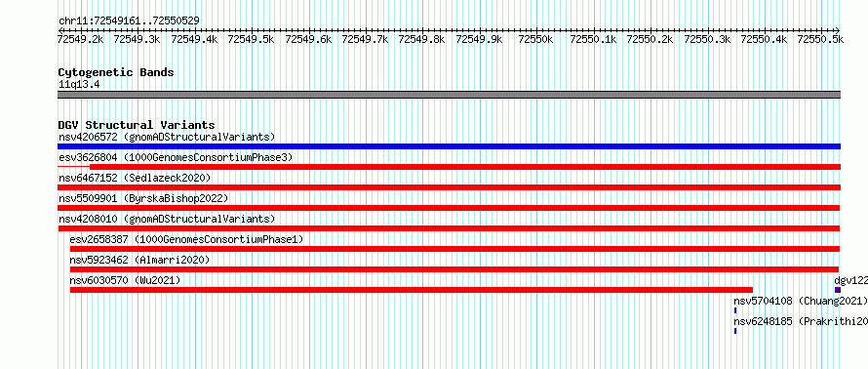Screen dimensions: 868x369
Task: Open variant label nsv6467152 (Sedlazeck2020)
Action: (x=135, y=178)
